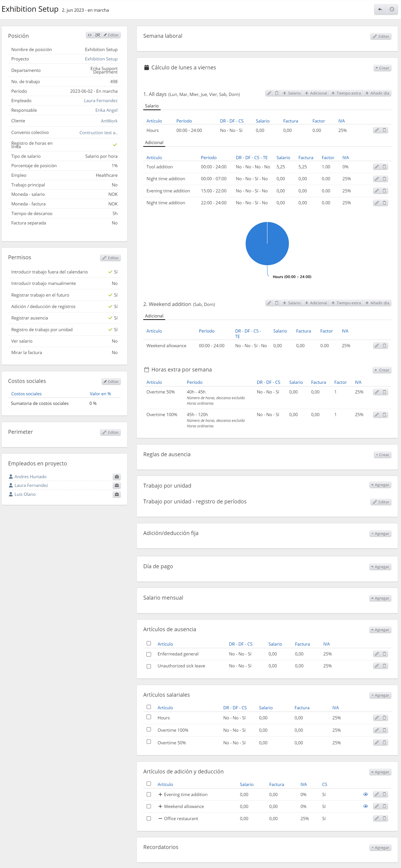Check the Enfermedad general checkbox
Screen dimensions: 401x868
[x=149, y=654]
